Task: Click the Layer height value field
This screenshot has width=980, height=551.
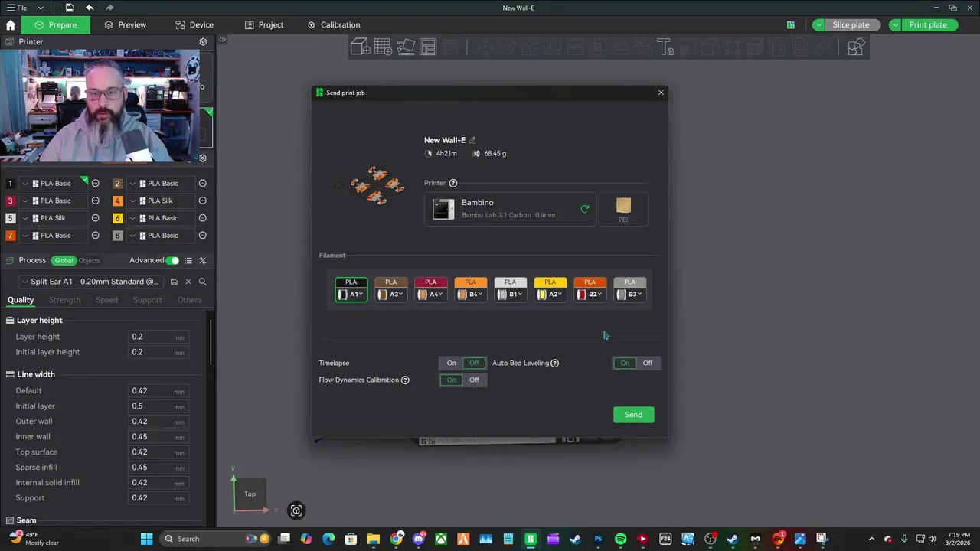Action: click(158, 337)
